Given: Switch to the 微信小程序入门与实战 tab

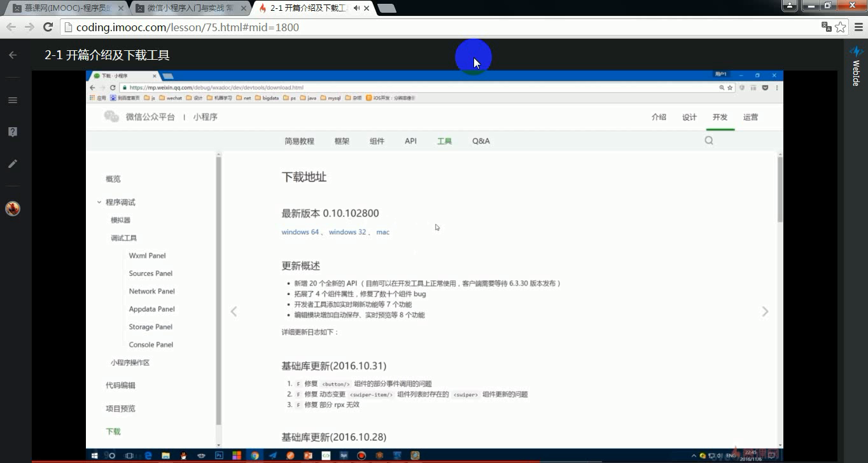Looking at the screenshot, I should click(190, 8).
